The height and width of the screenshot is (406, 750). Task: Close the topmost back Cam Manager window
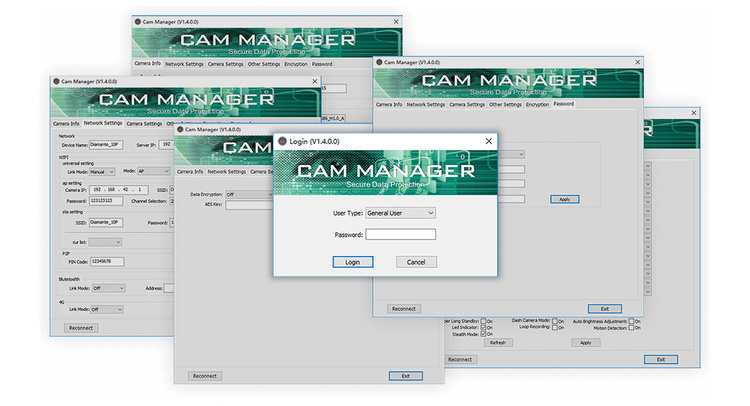point(396,21)
